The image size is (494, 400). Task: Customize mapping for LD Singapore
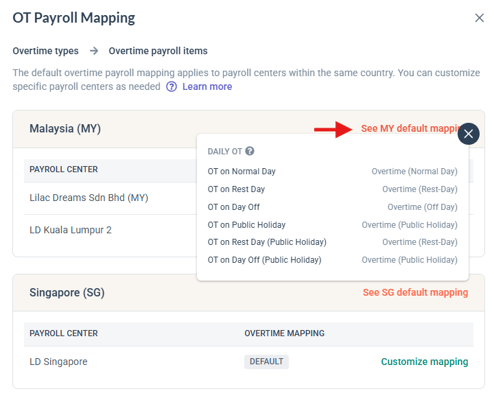[x=424, y=362]
